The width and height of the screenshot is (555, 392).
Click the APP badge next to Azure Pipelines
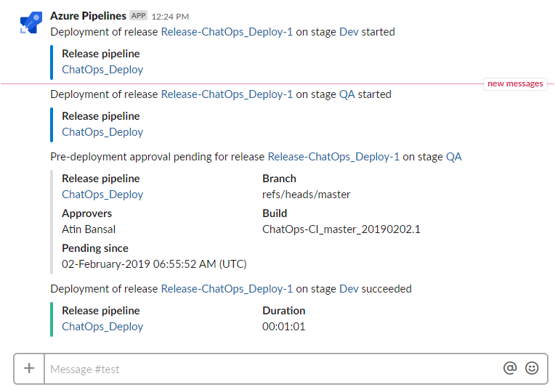[139, 15]
